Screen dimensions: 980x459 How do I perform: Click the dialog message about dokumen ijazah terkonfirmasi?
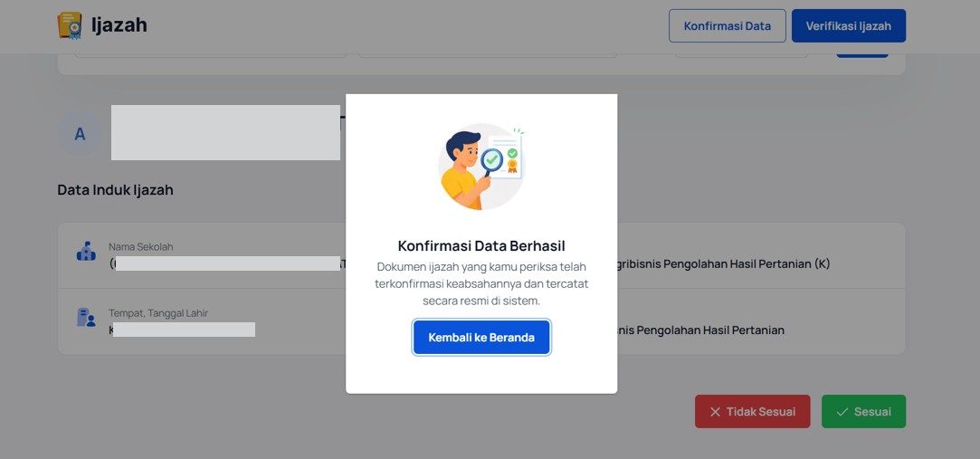tap(481, 284)
